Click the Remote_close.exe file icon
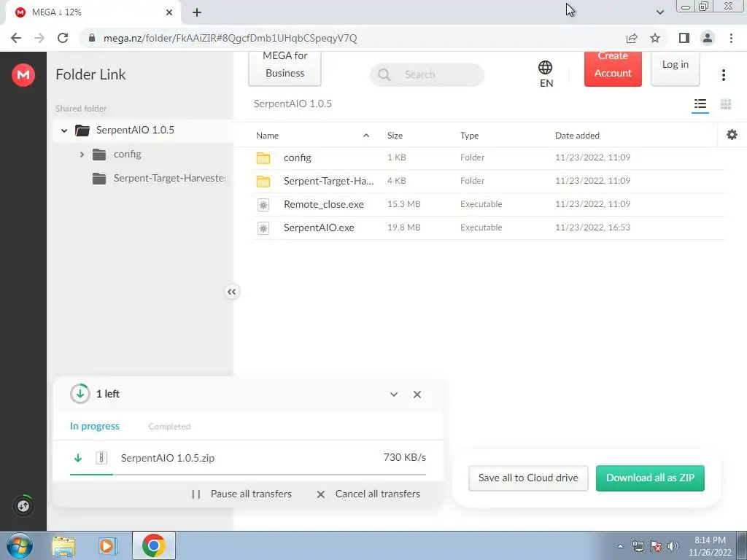 (263, 205)
